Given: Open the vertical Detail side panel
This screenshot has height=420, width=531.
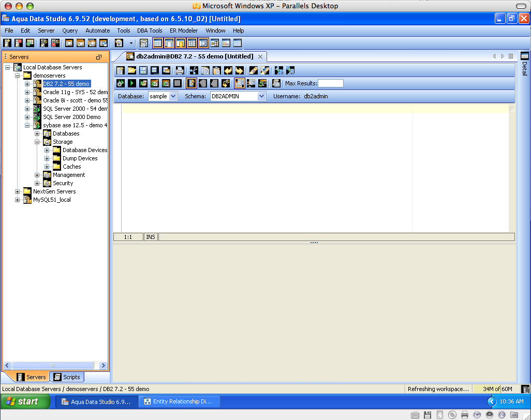Looking at the screenshot, I should [525, 64].
